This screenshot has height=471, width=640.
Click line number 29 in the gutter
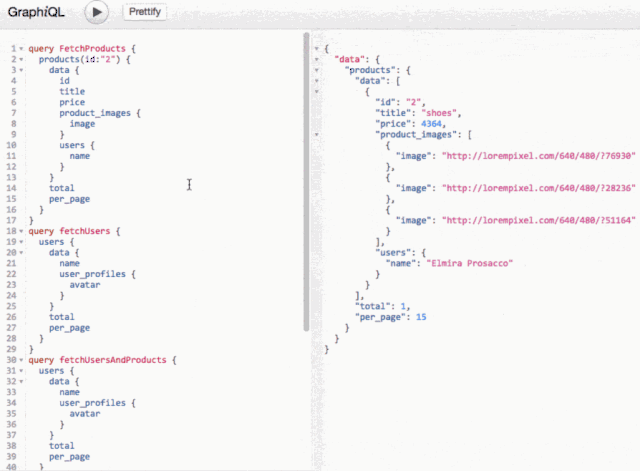(11, 349)
